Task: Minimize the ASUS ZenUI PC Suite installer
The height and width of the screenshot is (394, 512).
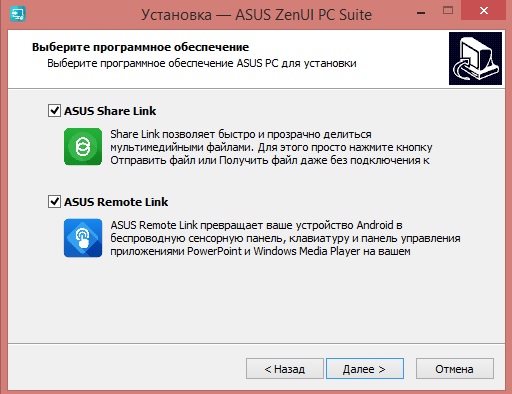Action: (421, 13)
